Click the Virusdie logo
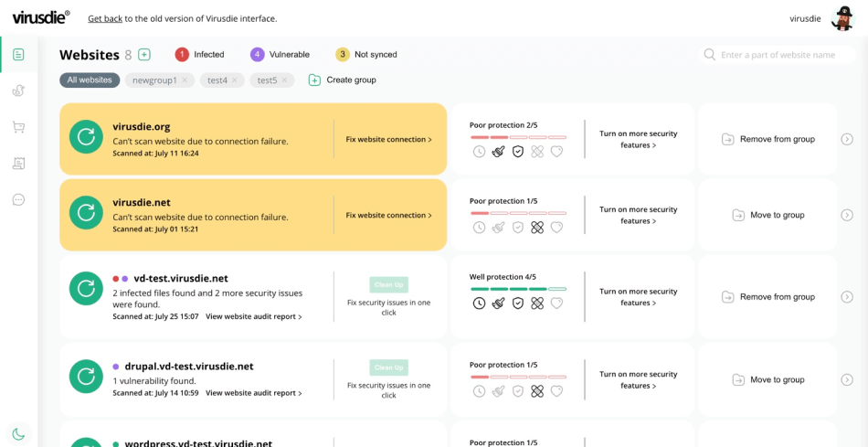Viewport: 868px width, 447px height. click(41, 17)
